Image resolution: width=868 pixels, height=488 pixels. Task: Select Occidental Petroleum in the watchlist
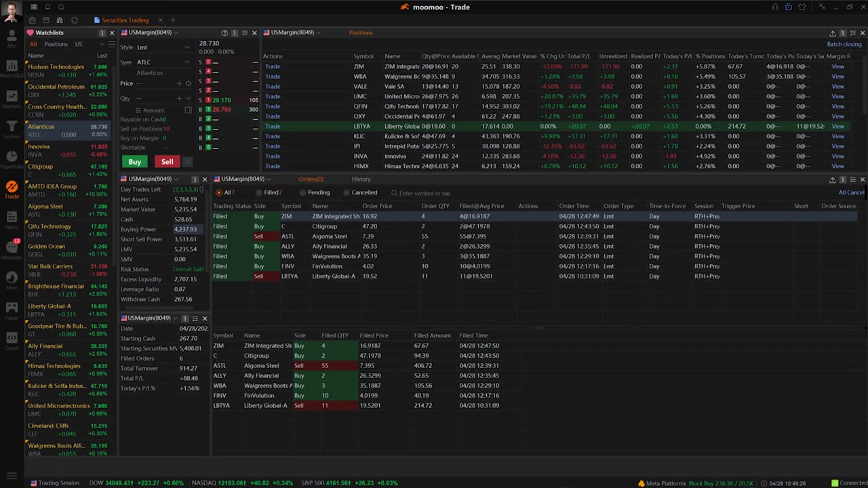67,91
